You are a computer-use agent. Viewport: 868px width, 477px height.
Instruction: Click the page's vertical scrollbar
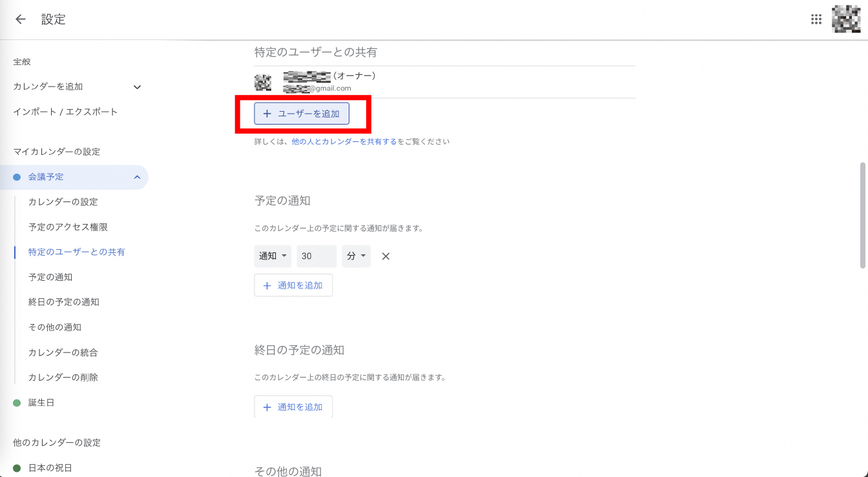pyautogui.click(x=863, y=215)
